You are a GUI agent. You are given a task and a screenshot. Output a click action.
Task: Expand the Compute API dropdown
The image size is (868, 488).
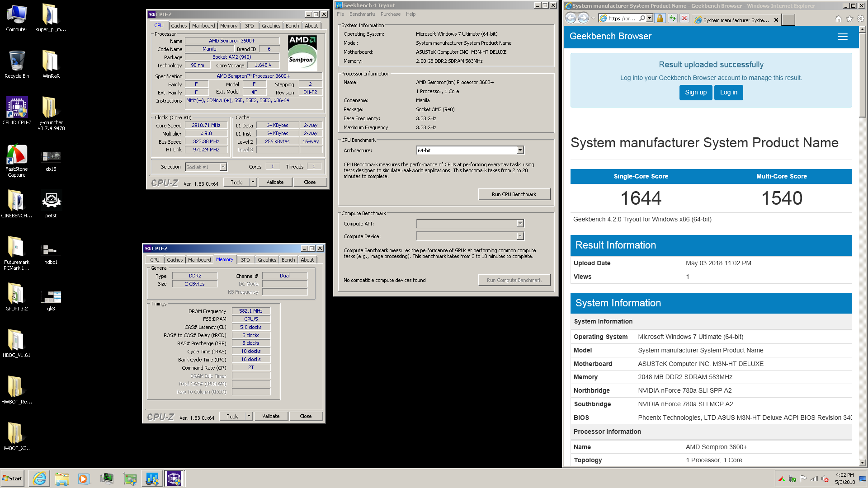coord(520,224)
